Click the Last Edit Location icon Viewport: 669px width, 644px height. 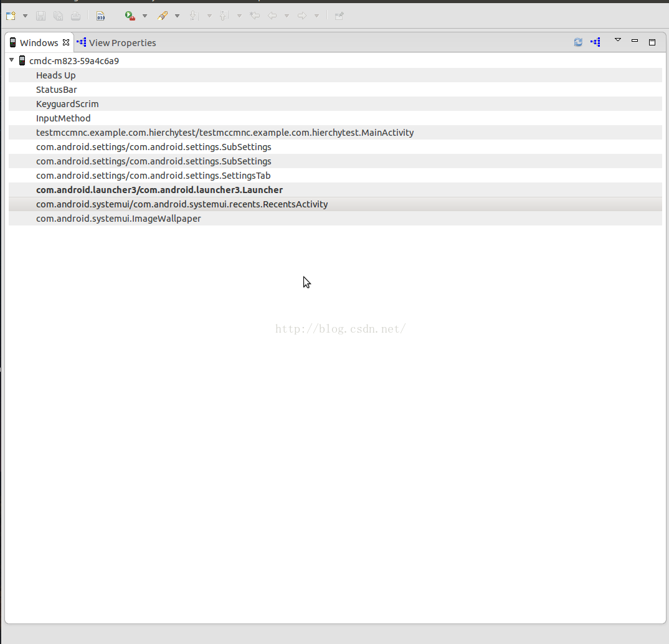click(x=255, y=16)
